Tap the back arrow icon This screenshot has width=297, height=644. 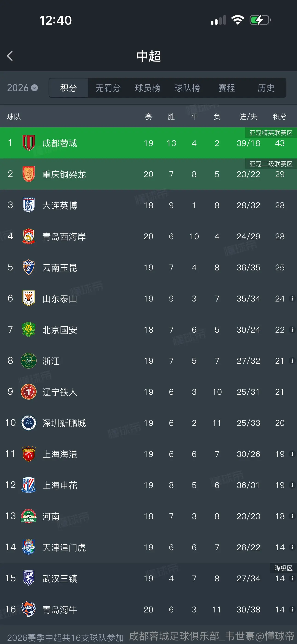point(10,56)
